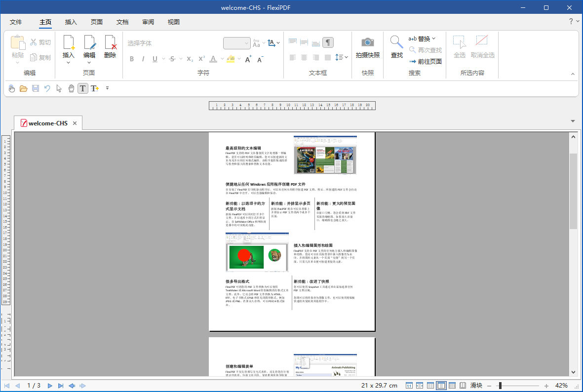Go to the next page arrow

(x=50, y=386)
